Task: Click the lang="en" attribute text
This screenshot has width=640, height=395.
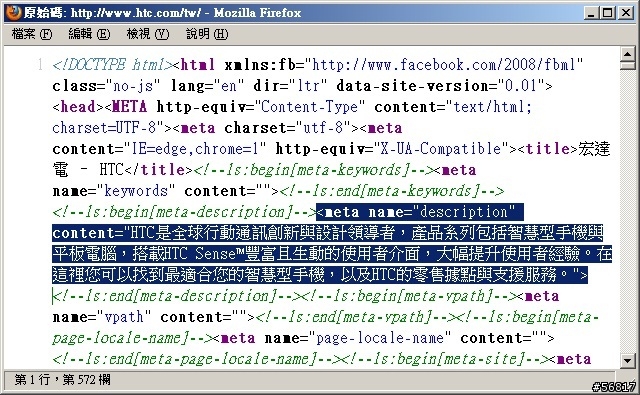Action: tap(207, 86)
